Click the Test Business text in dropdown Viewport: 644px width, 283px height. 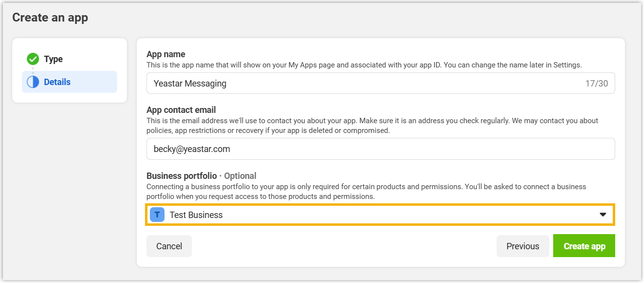196,215
